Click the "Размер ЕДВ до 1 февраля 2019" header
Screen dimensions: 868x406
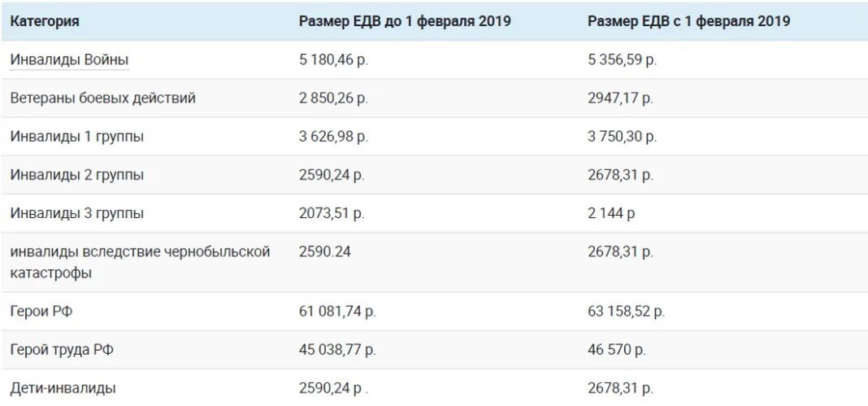click(405, 22)
